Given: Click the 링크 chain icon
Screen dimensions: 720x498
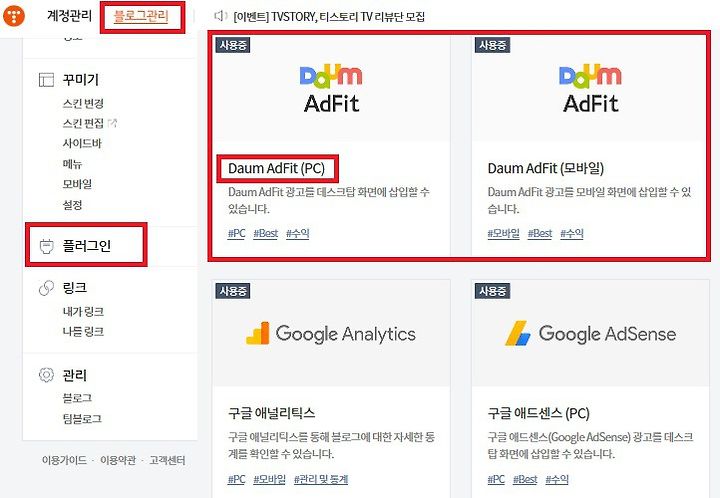Looking at the screenshot, I should pyautogui.click(x=46, y=288).
